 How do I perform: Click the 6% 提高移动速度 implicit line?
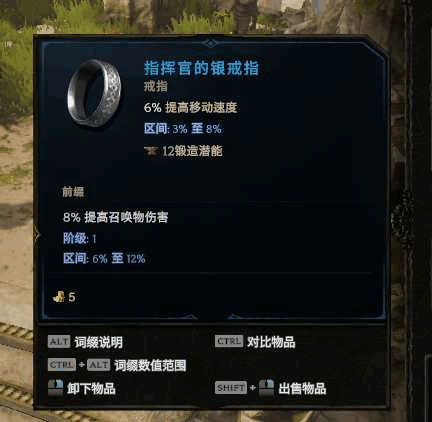pos(190,107)
